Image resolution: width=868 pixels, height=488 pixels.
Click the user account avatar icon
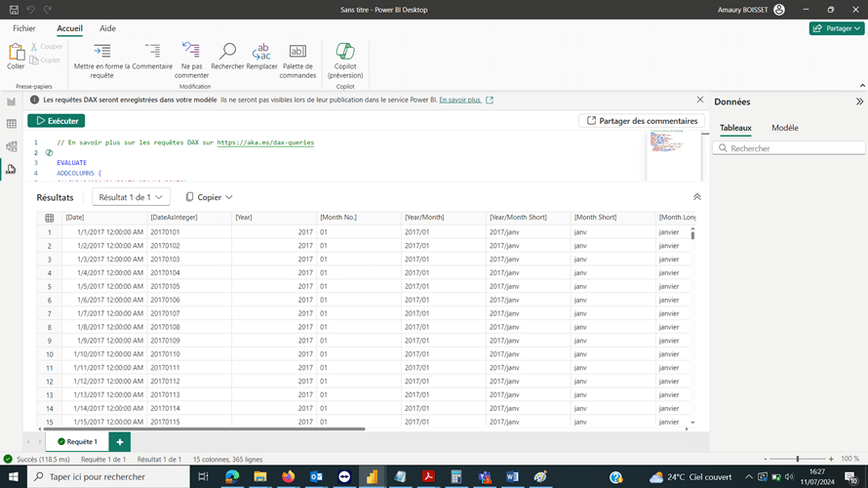[x=779, y=10]
